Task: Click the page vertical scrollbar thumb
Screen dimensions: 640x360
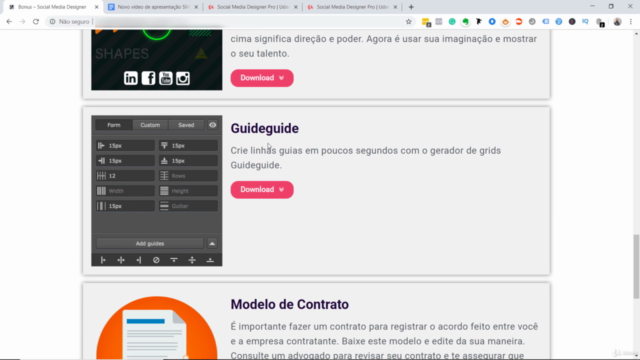Action: (x=636, y=267)
